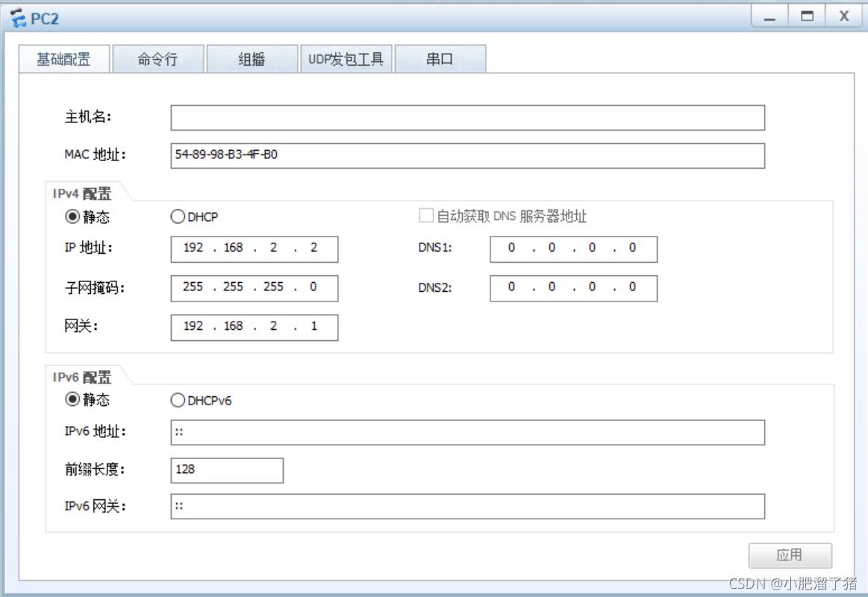Click the DNS1 address field

coord(573,249)
